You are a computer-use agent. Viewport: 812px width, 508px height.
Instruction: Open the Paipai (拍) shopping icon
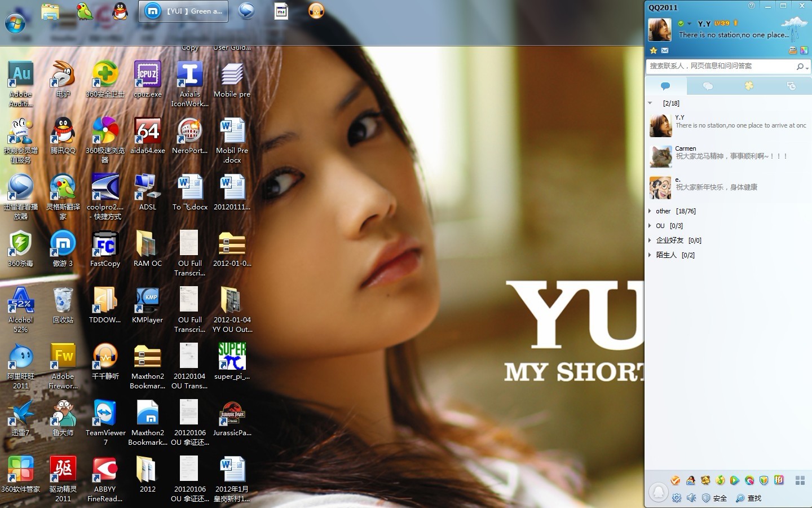click(x=779, y=480)
